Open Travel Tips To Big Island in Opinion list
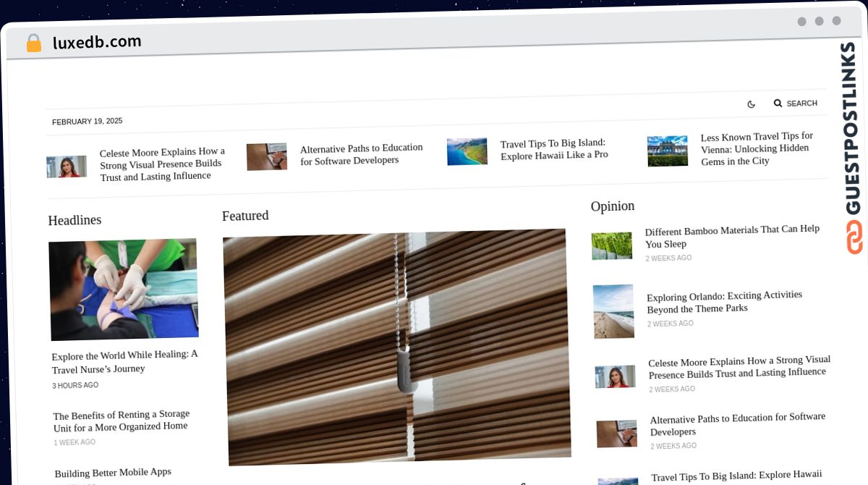The image size is (868, 485). click(736, 476)
